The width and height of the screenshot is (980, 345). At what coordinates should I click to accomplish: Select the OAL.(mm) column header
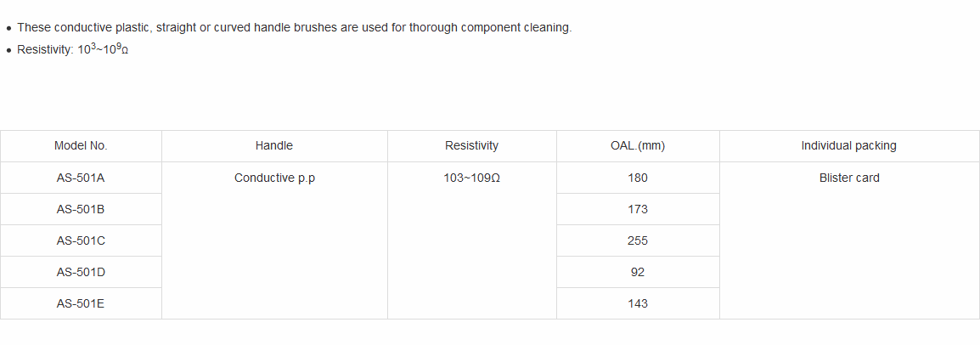(x=638, y=145)
